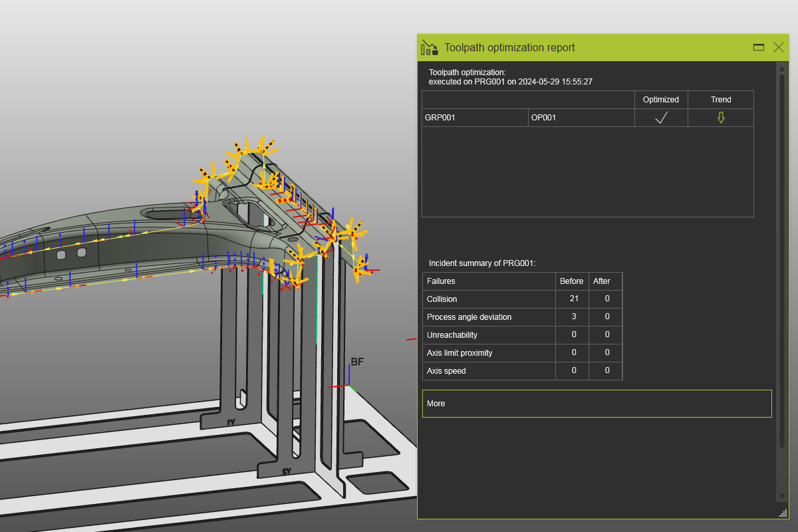Click the Optimized column header
Screen dimensions: 798x532
tap(660, 99)
